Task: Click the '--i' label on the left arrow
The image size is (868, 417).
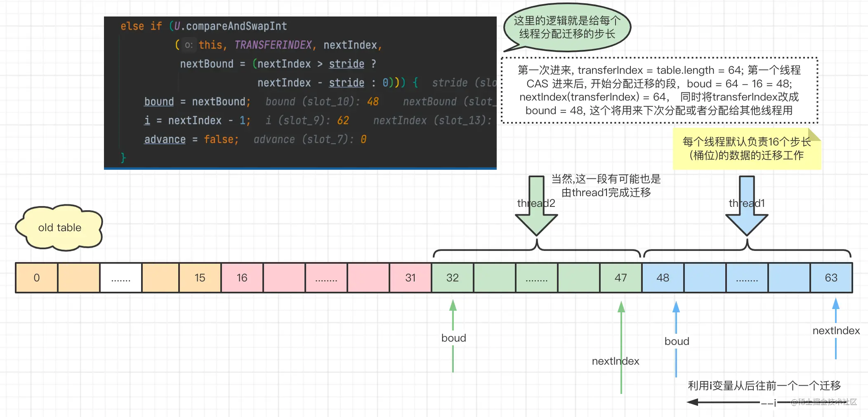Action: pos(769,403)
